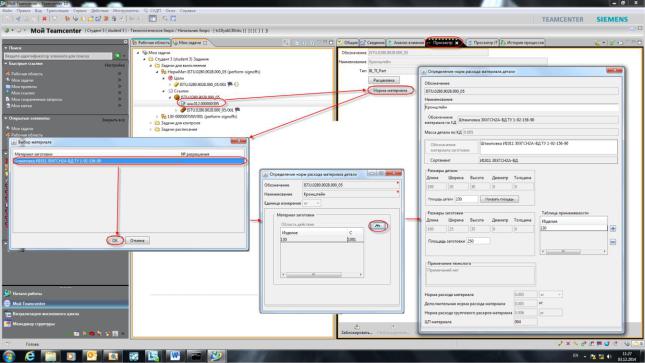Click the material selection binoculars button in dialog
The width and height of the screenshot is (645, 363).
378,226
